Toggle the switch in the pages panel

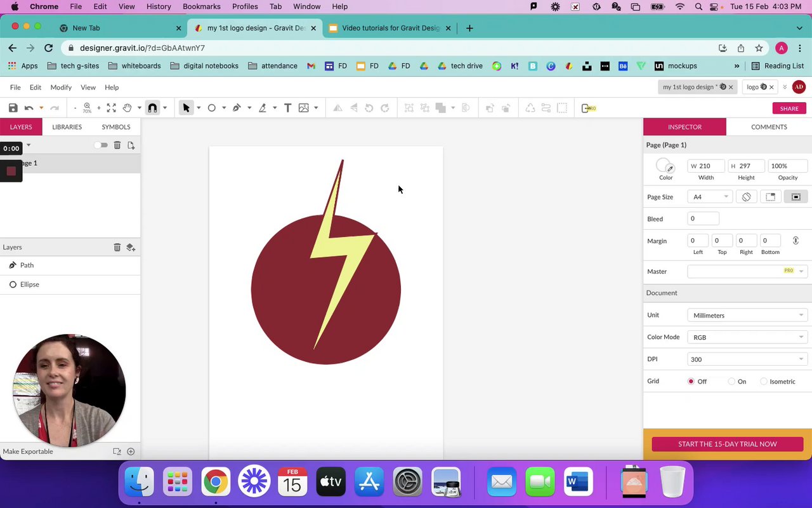tap(101, 145)
